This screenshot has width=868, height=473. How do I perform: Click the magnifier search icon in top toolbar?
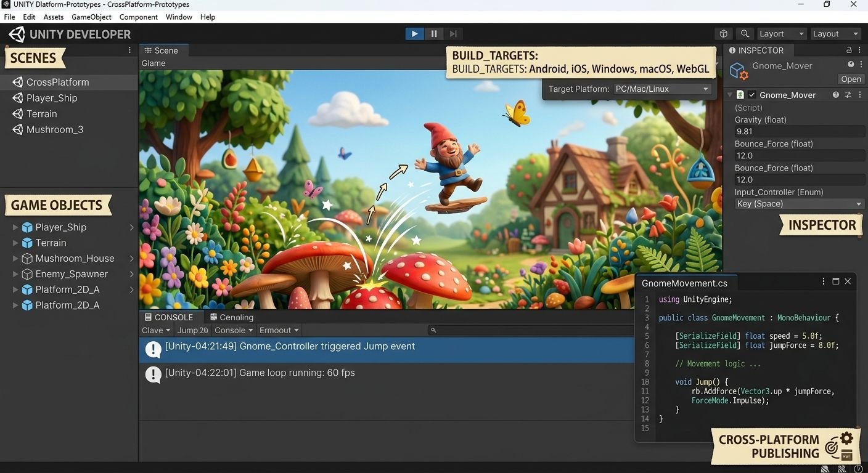[745, 34]
